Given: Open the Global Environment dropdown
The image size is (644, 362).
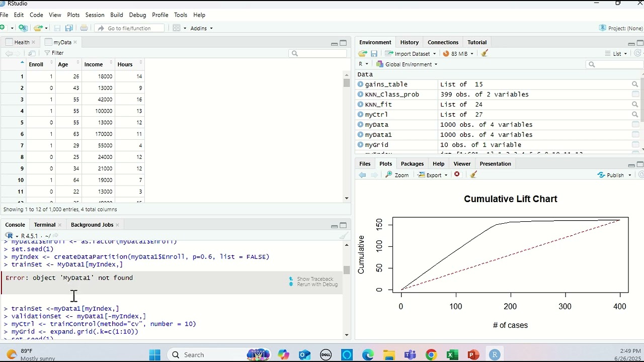Looking at the screenshot, I should 407,64.
